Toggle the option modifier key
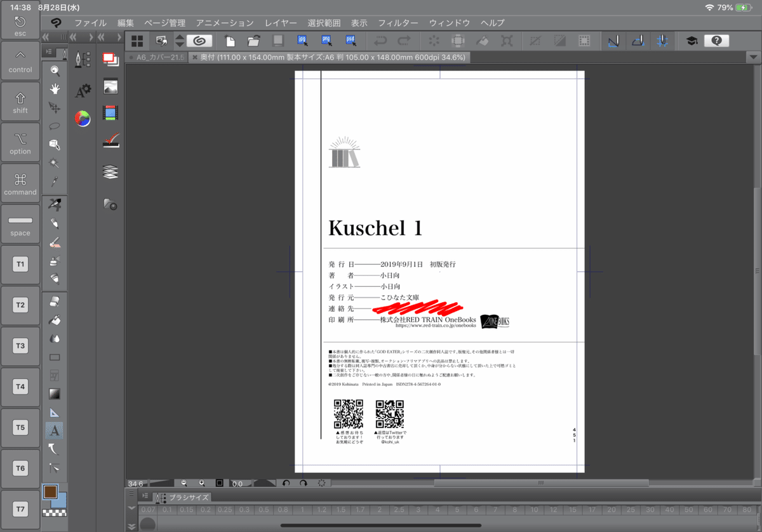Viewport: 762px width, 532px height. (20, 143)
